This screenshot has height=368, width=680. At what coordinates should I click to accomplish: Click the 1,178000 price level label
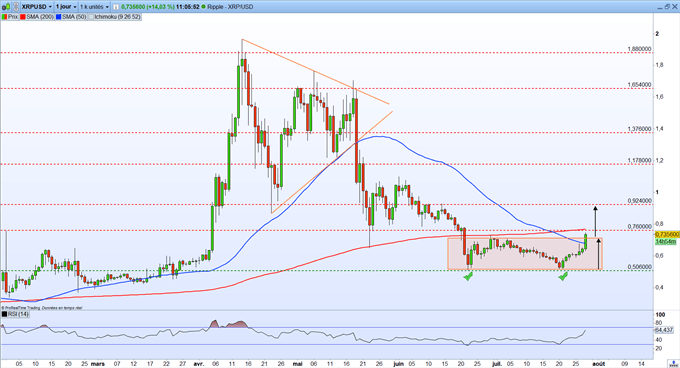point(639,160)
